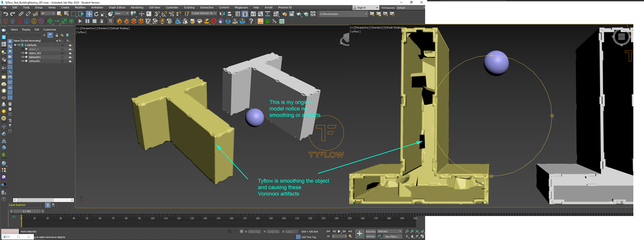Click the Mirror tool icon
The height and width of the screenshot is (240, 644).
coord(222,14)
